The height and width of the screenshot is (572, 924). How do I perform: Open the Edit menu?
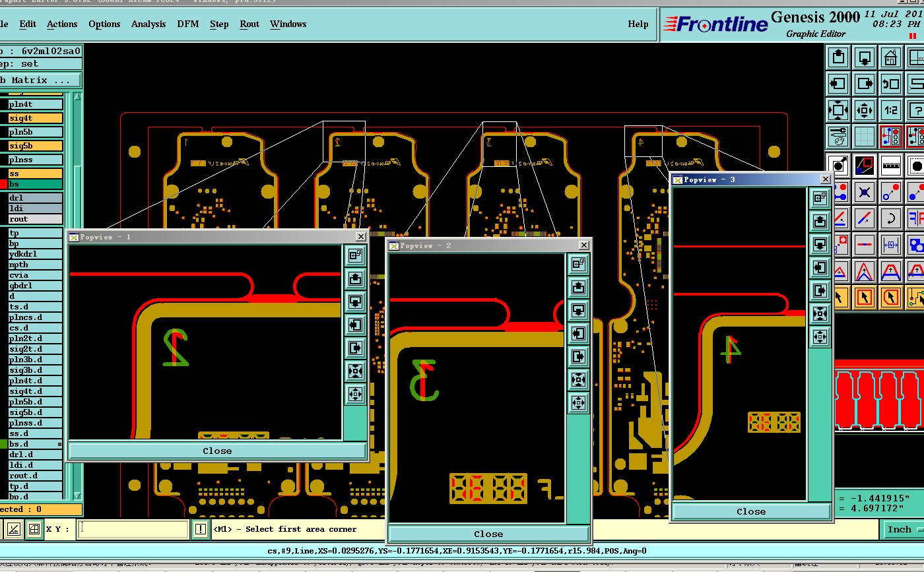(x=28, y=24)
